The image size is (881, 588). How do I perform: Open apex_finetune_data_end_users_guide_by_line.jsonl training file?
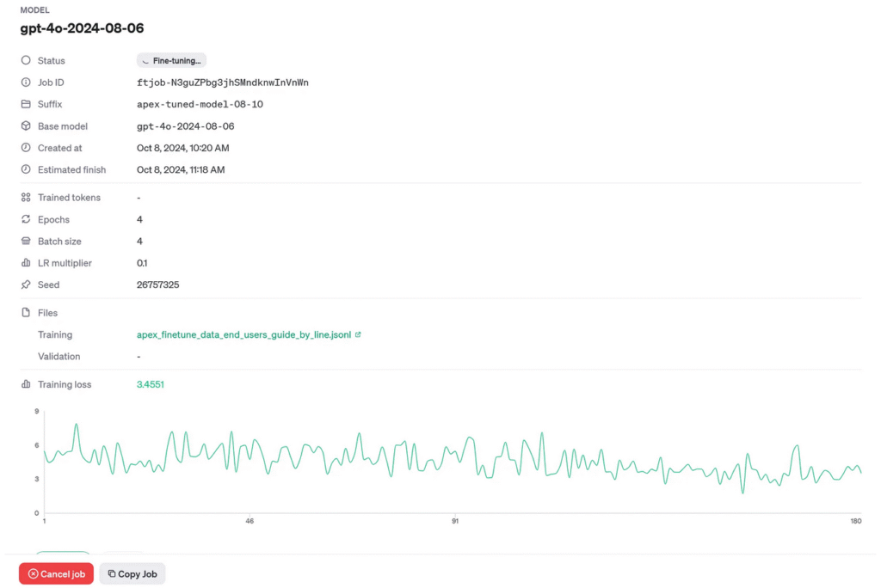pyautogui.click(x=243, y=335)
